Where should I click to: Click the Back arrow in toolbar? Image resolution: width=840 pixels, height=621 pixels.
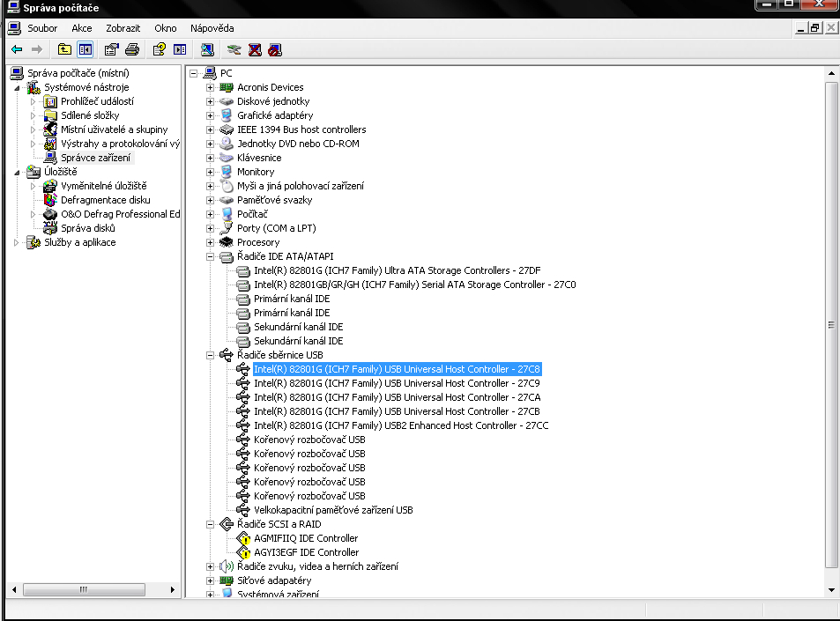[16, 49]
